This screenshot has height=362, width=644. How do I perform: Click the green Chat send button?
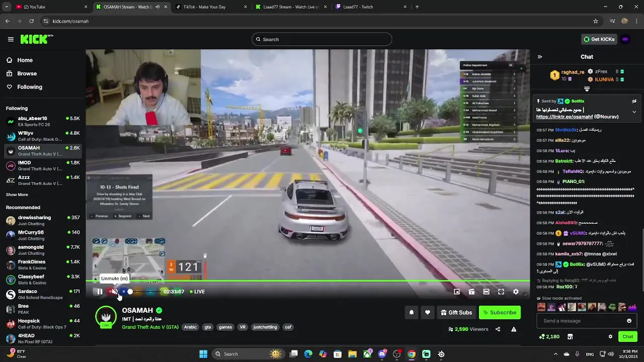628,336
